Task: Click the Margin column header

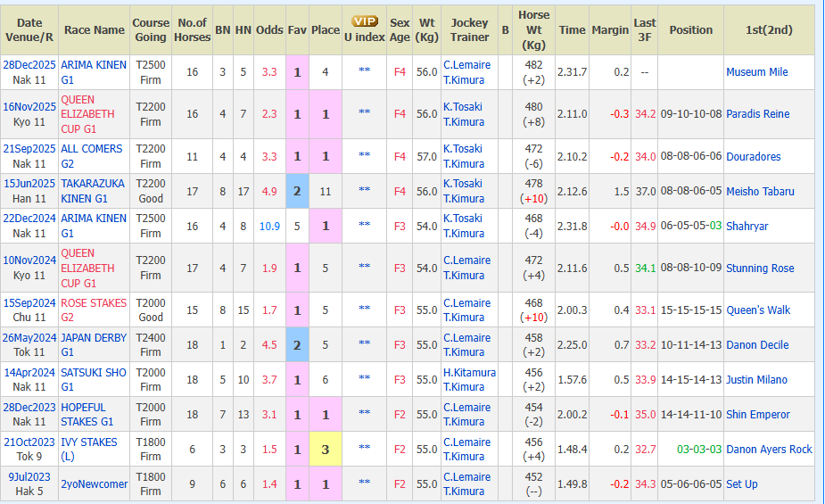Action: pyautogui.click(x=610, y=30)
